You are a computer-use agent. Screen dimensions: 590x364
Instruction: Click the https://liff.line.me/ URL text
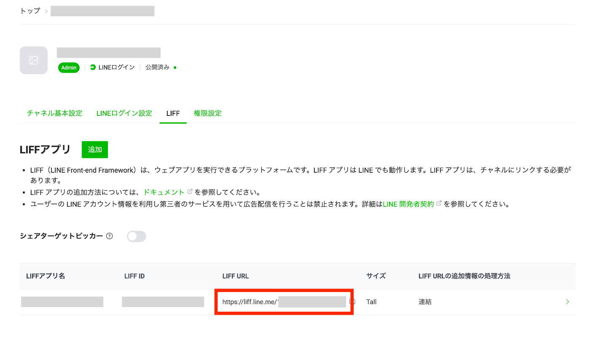tap(249, 302)
